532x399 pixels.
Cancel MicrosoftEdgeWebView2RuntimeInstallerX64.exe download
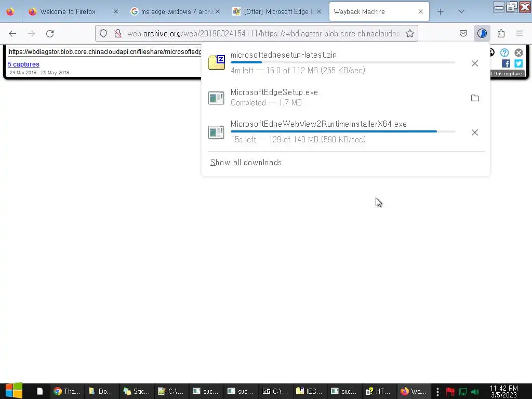[x=475, y=132]
